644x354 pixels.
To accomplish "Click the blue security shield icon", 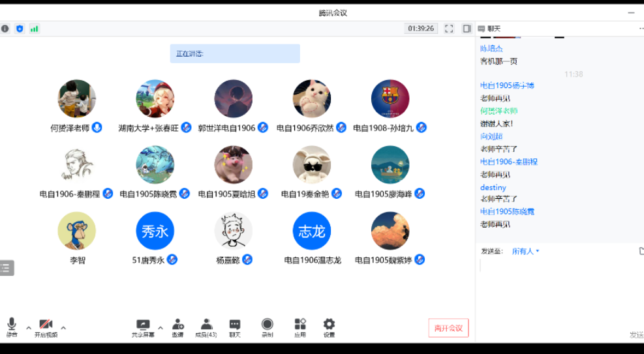I will pyautogui.click(x=20, y=29).
